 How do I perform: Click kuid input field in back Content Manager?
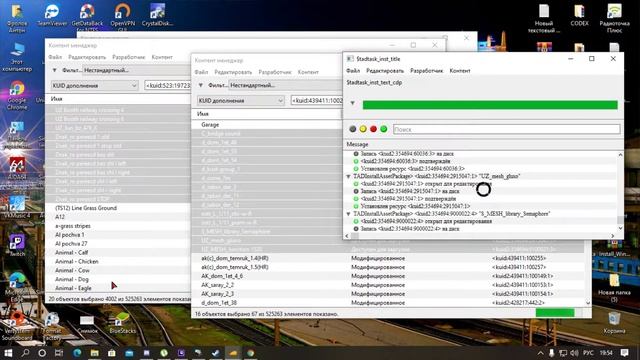click(168, 85)
